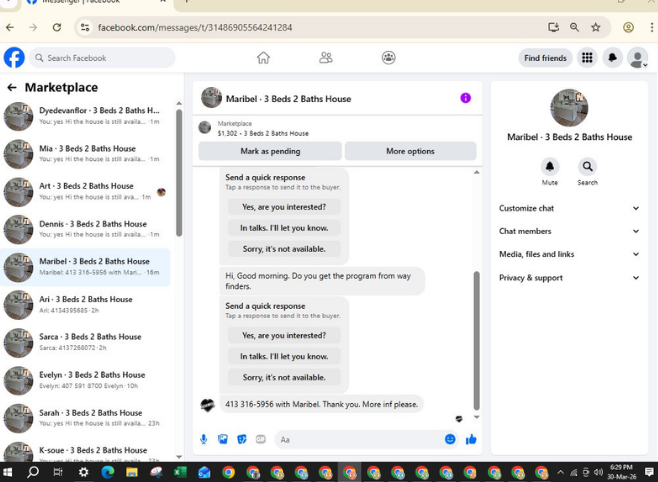Click the conversation list scrollbar thumb
The height and width of the screenshot is (482, 658).
[x=179, y=173]
